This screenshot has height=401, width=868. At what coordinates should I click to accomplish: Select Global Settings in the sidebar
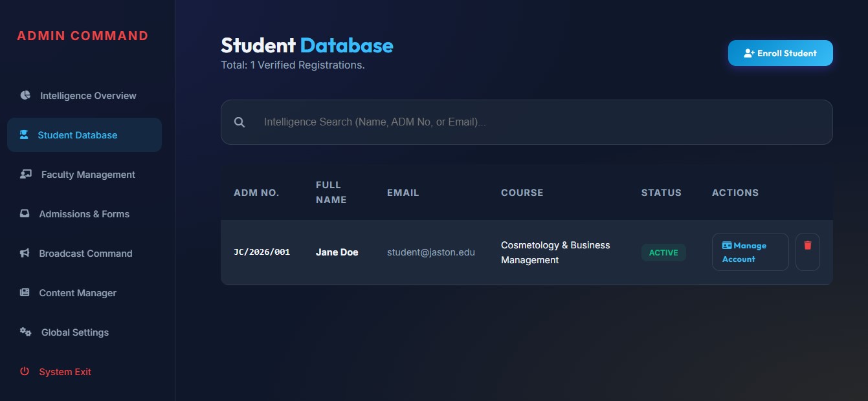point(75,332)
